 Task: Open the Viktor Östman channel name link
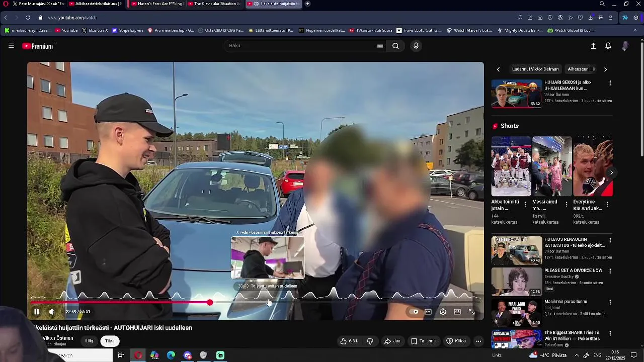58,338
